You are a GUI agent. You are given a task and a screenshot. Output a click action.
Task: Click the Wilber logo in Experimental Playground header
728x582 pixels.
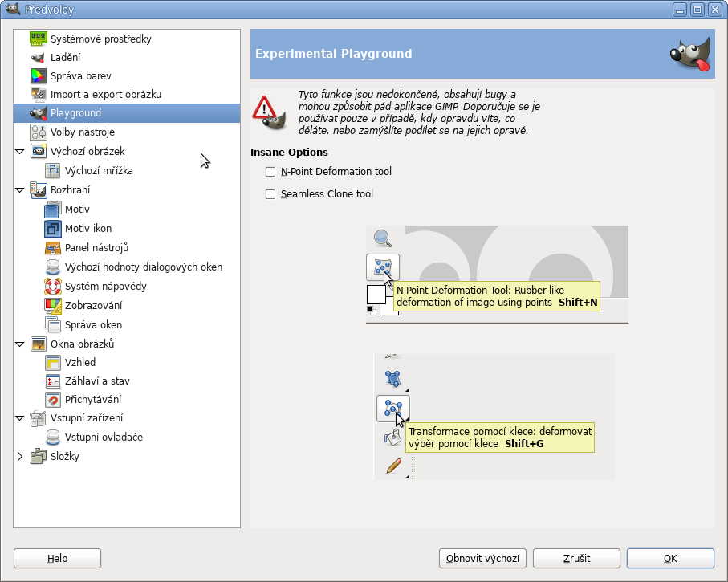coord(690,54)
